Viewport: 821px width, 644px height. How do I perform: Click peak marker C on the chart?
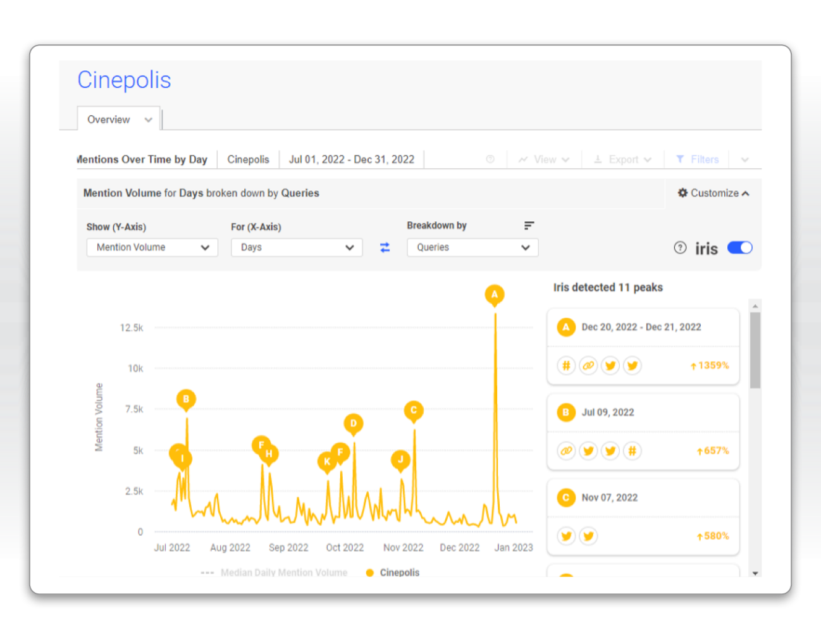[414, 411]
